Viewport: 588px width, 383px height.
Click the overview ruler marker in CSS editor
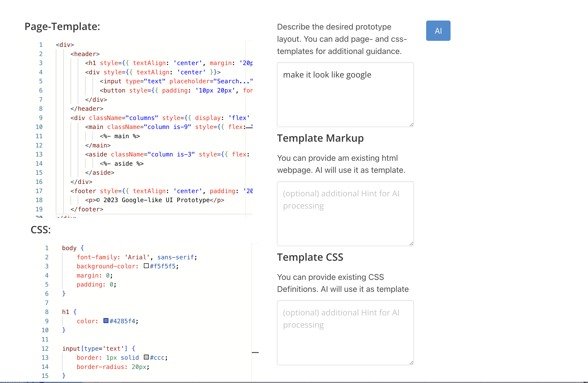[x=255, y=352]
